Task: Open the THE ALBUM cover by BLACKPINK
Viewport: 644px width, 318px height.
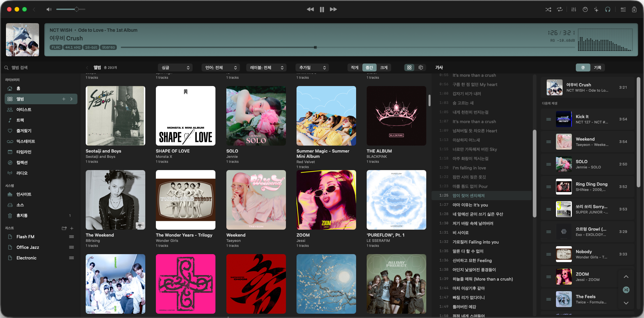Action: [x=396, y=116]
